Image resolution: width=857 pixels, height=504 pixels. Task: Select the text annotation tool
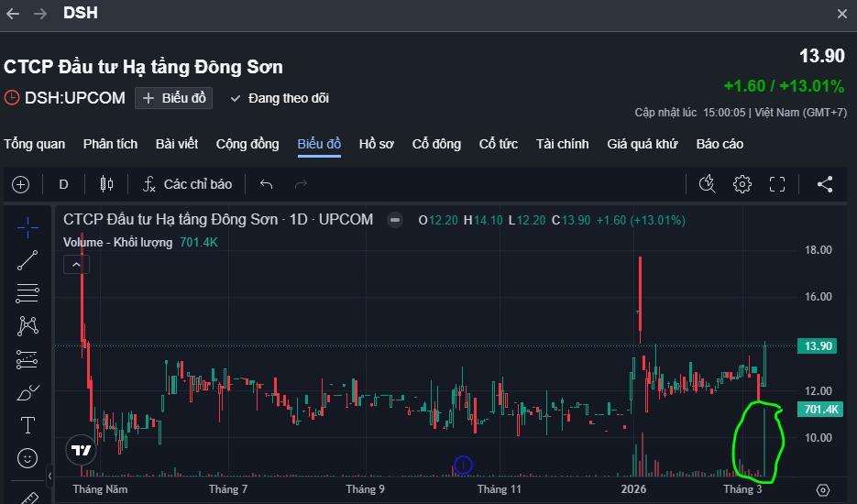click(27, 425)
